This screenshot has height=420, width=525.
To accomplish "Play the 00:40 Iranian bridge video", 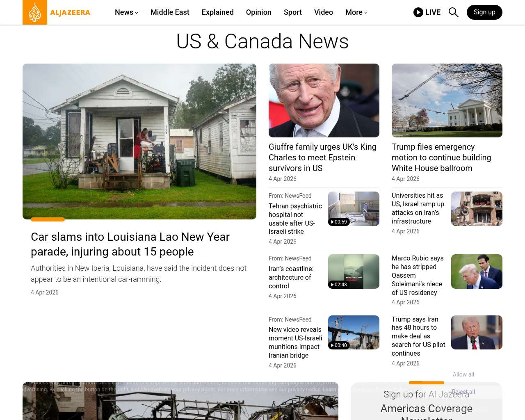I will [x=354, y=332].
